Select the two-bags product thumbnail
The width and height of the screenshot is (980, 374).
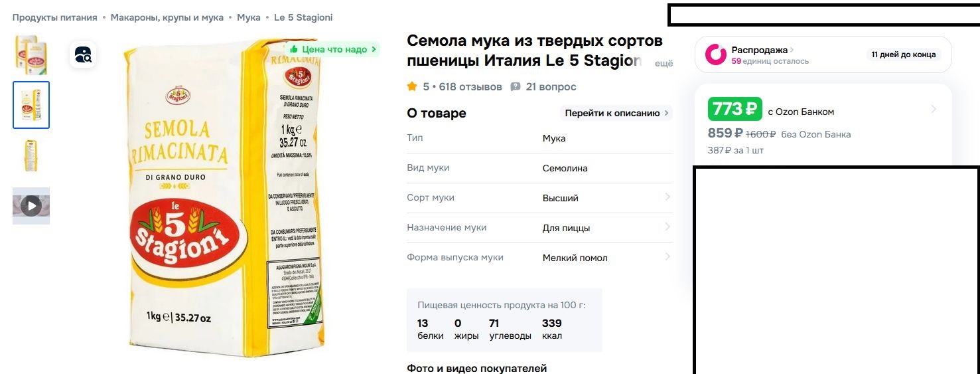31,54
